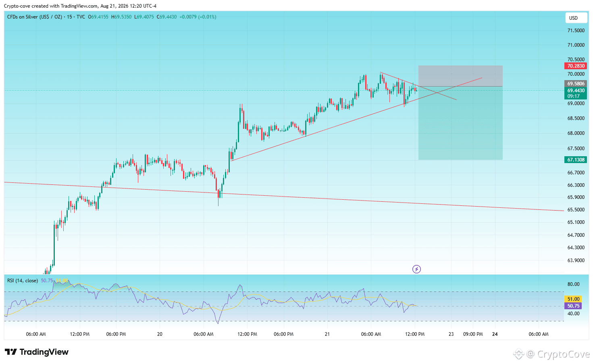Viewport: 593px width, 364px height.
Task: Click the change value +0.0079 (+0.01%)
Action: [x=198, y=17]
